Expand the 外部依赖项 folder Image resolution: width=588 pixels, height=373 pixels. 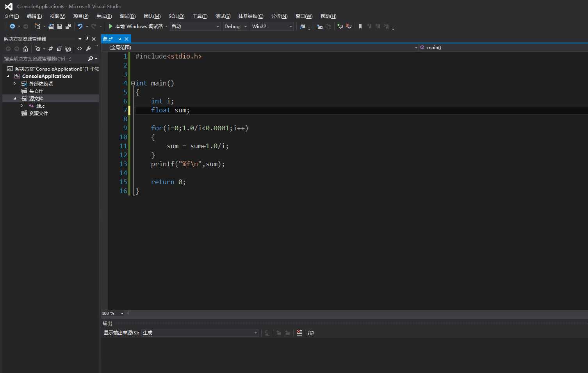[14, 83]
